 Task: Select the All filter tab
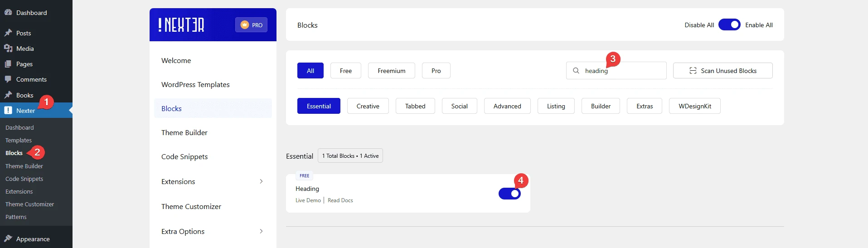pos(310,71)
